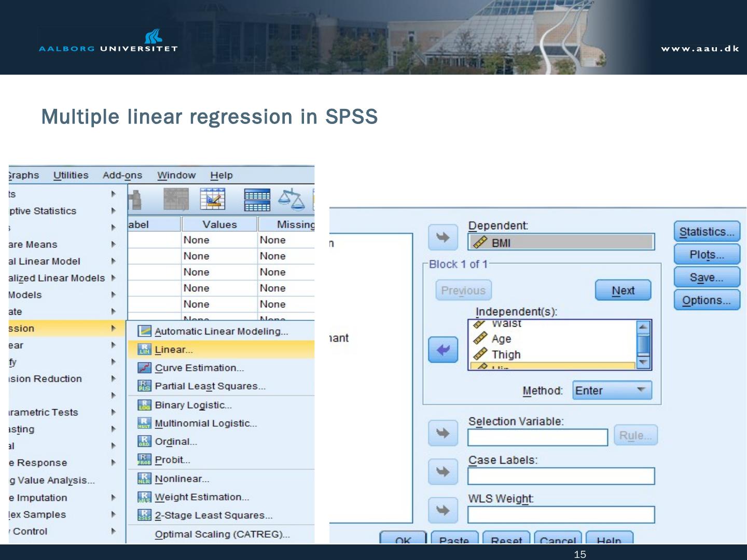
Task: Click arrow beside Case Labels field
Action: click(443, 471)
